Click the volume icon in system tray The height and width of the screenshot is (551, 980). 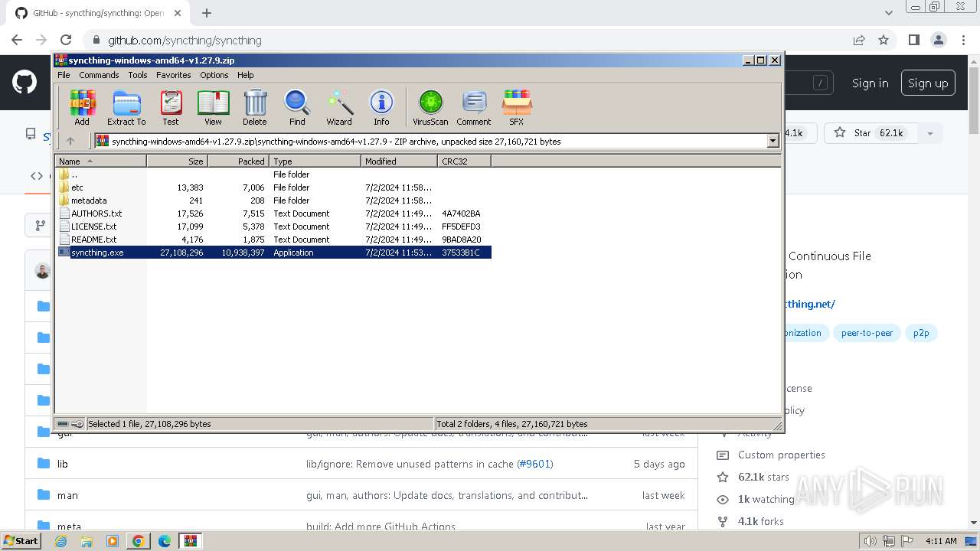pyautogui.click(x=871, y=541)
